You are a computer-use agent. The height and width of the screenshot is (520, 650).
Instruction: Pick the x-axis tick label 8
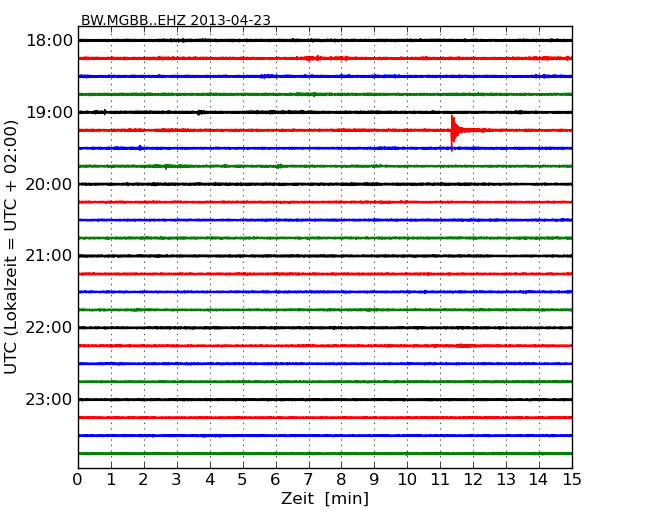pyautogui.click(x=341, y=480)
